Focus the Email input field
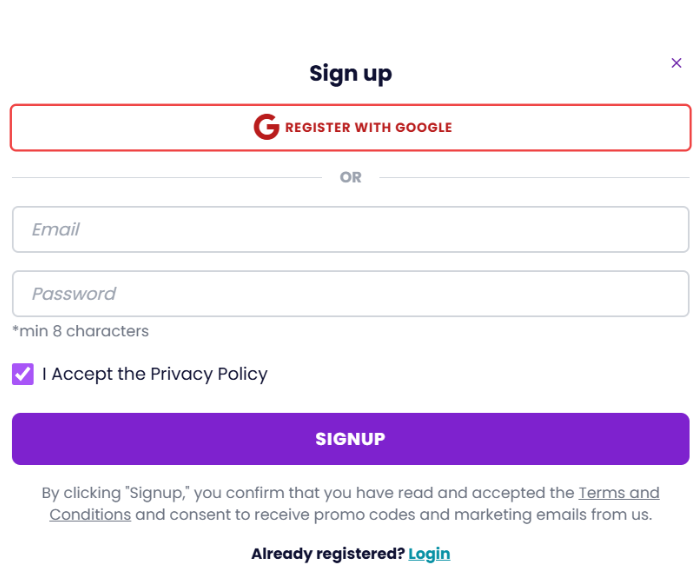Image resolution: width=693 pixels, height=572 pixels. point(350,229)
